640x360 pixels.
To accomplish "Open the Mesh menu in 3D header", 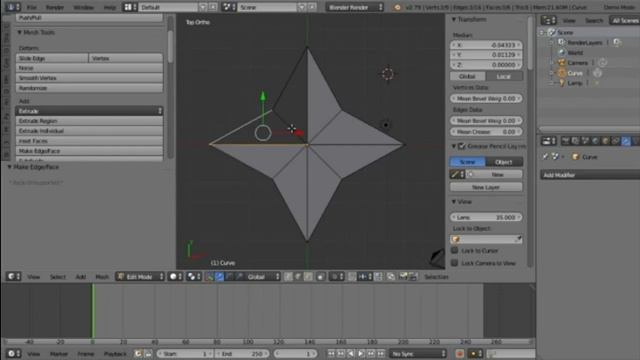I will pos(102,277).
